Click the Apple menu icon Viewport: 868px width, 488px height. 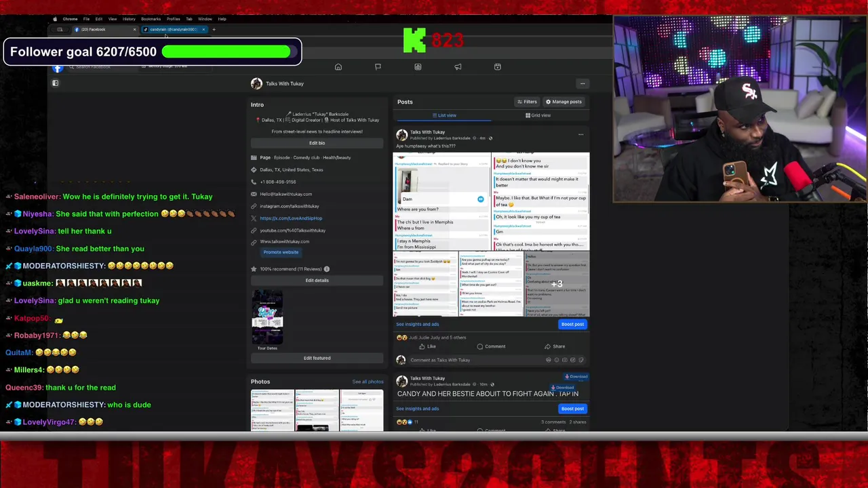[x=55, y=19]
